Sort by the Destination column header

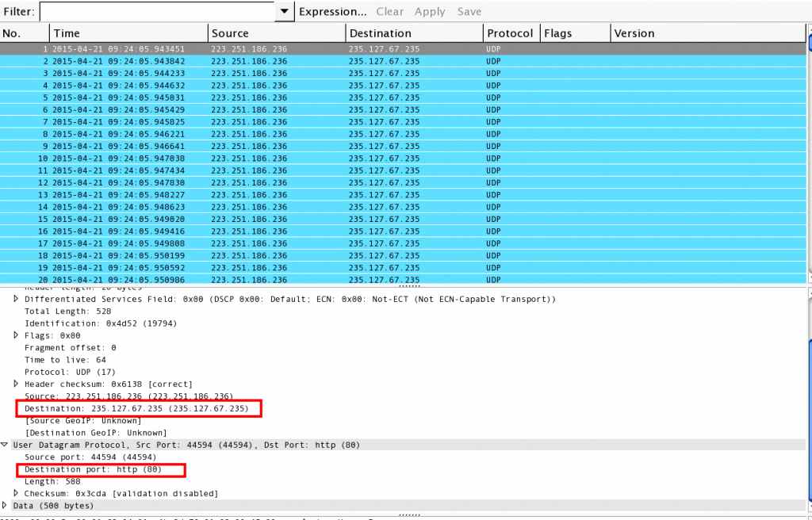414,33
